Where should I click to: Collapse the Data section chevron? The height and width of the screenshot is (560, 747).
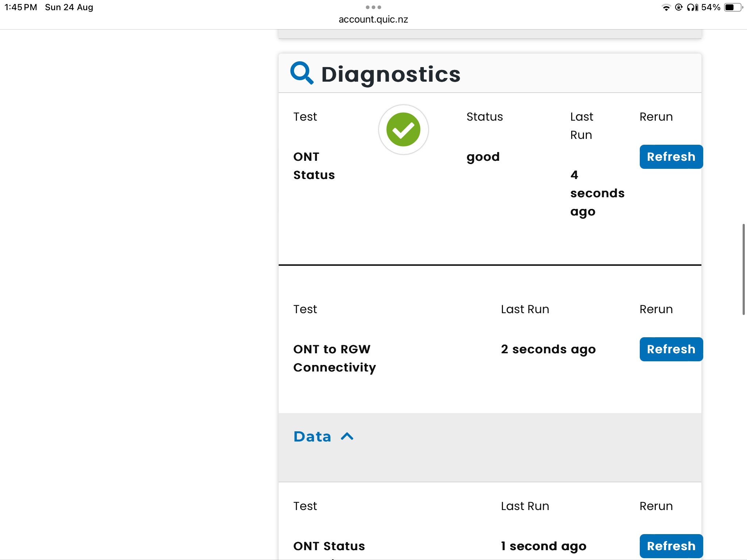(347, 436)
